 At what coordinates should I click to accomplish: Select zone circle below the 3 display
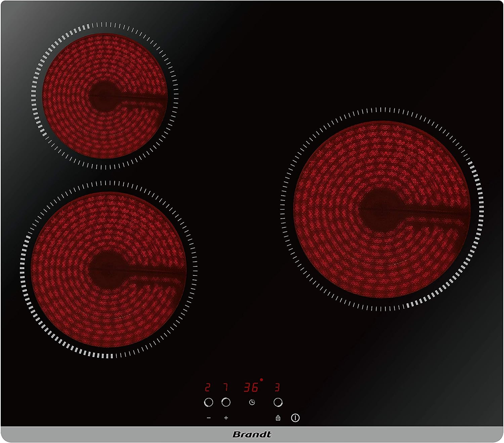pyautogui.click(x=278, y=402)
